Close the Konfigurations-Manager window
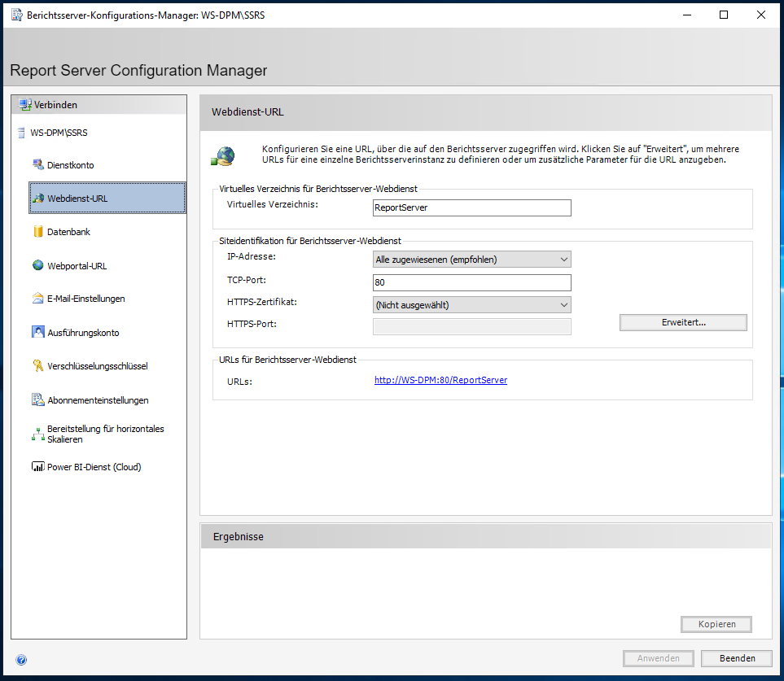784x681 pixels. click(x=761, y=15)
